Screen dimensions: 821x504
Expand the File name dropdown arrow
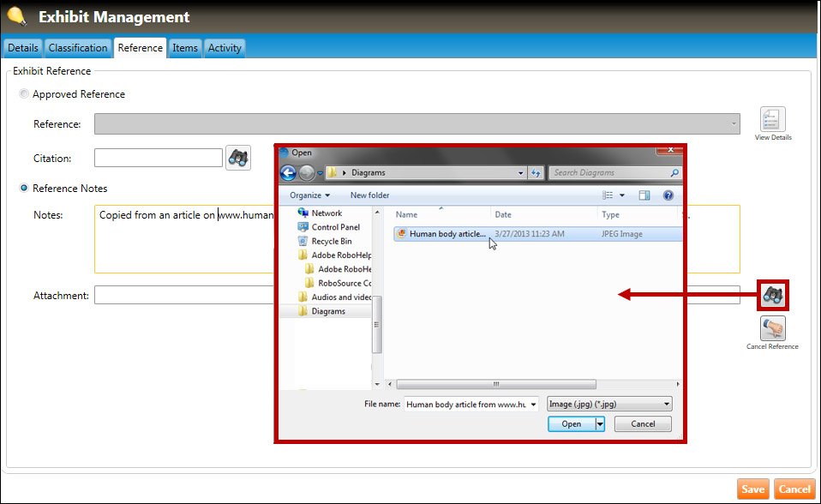click(x=533, y=405)
